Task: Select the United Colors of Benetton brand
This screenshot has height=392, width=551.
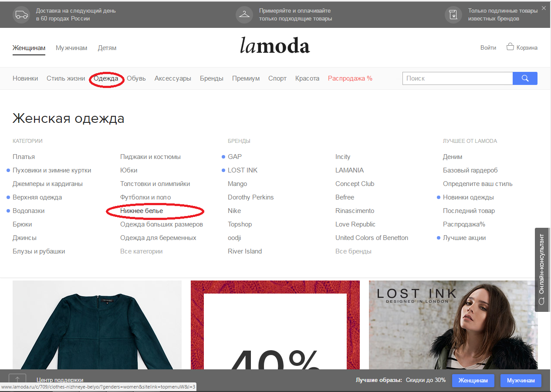Action: pos(372,238)
